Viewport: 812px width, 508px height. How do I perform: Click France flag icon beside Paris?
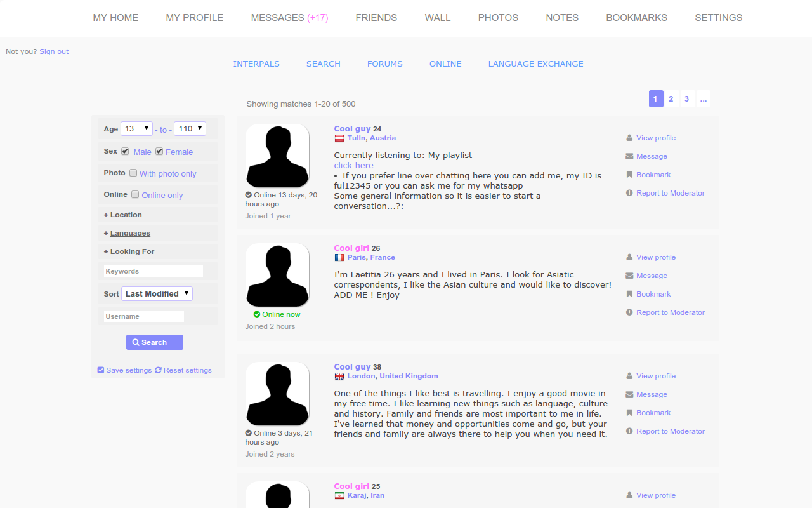pos(339,257)
